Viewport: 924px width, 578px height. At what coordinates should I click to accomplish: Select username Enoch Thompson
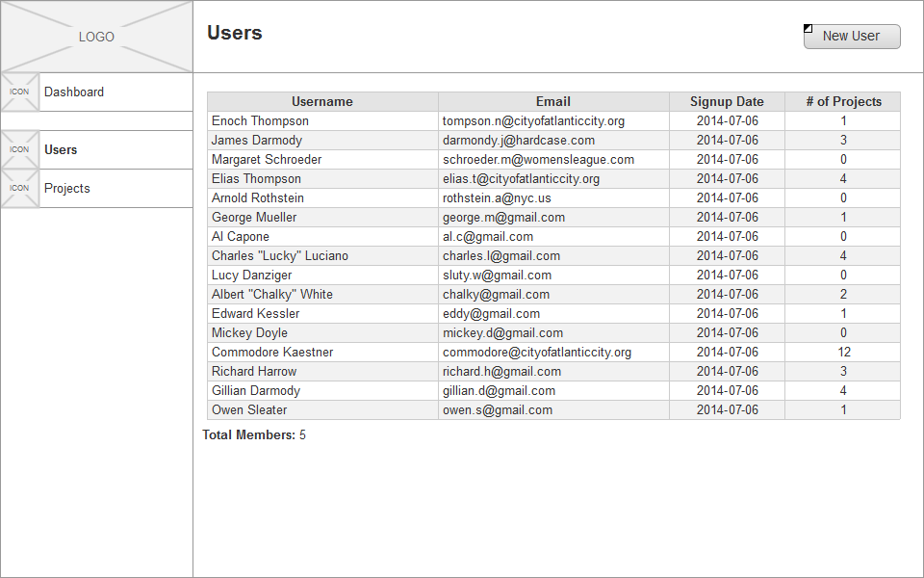tap(260, 121)
